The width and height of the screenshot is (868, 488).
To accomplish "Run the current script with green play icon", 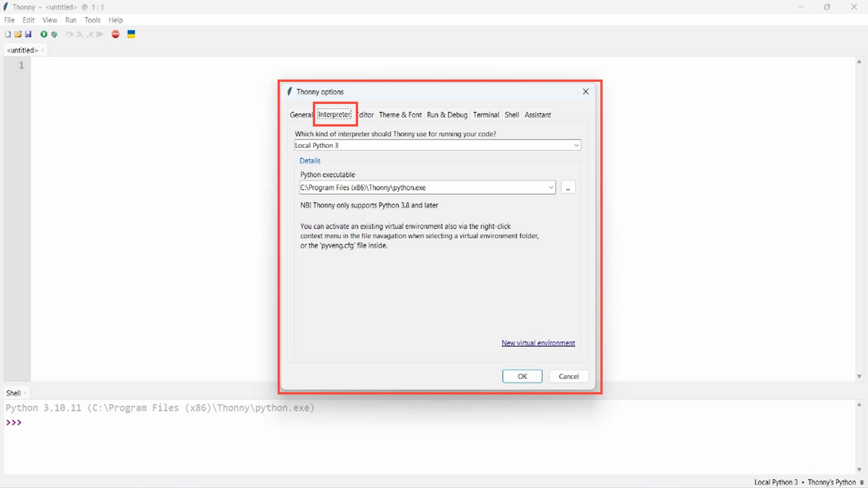I will [x=44, y=34].
